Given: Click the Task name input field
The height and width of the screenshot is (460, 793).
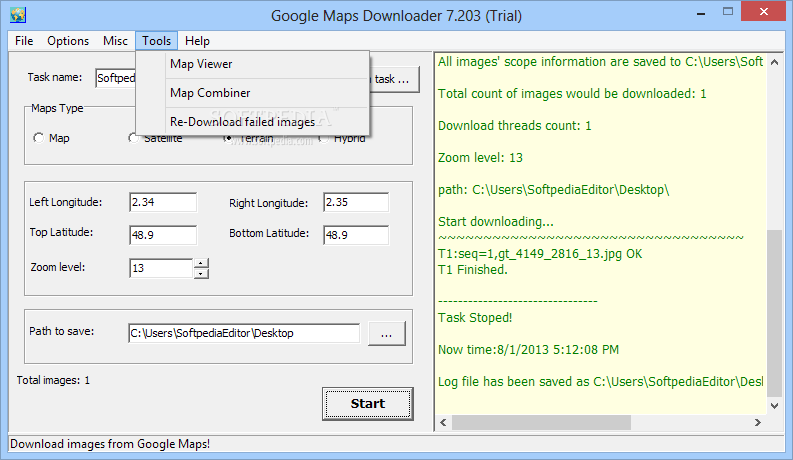Looking at the screenshot, I should (x=116, y=78).
